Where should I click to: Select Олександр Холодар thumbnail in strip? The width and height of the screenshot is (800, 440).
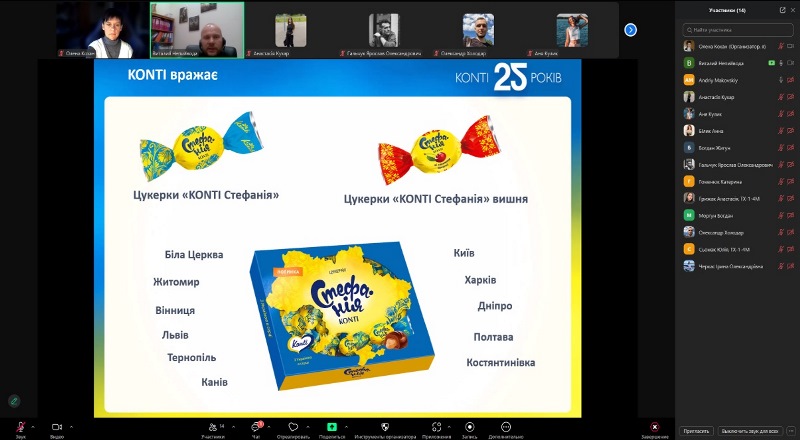478,30
